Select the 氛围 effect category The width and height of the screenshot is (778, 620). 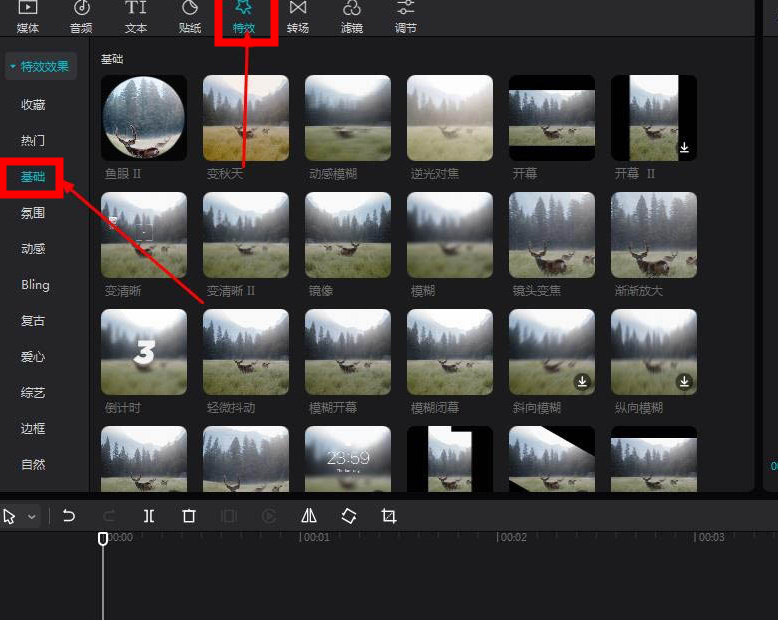tap(33, 213)
